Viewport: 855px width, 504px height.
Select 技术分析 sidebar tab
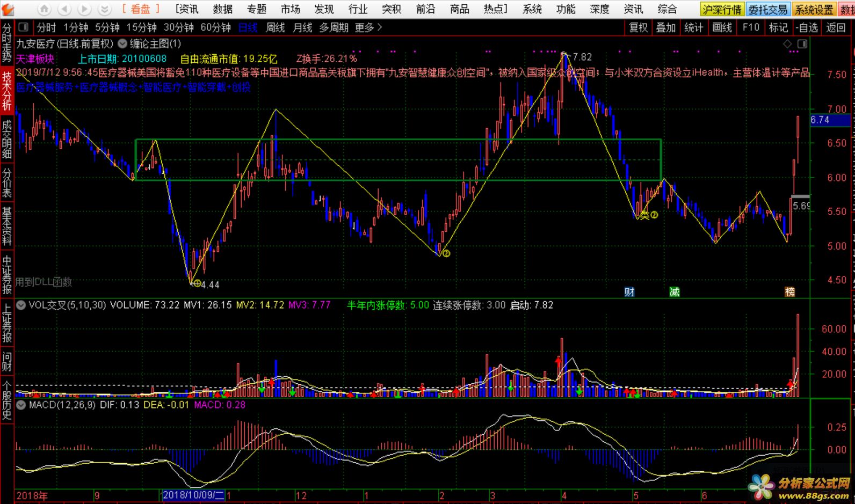coord(6,91)
